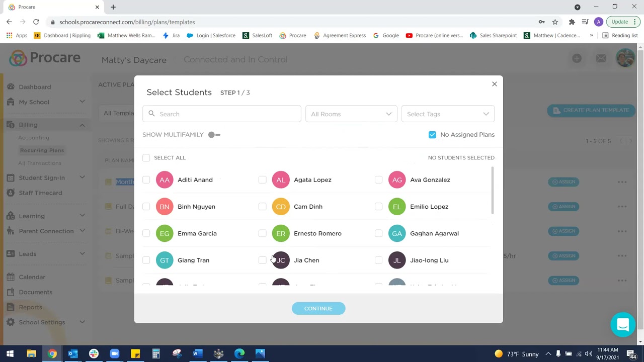Screen dimensions: 644x362
Task: Open Windows Start menu
Action: (x=10, y=353)
